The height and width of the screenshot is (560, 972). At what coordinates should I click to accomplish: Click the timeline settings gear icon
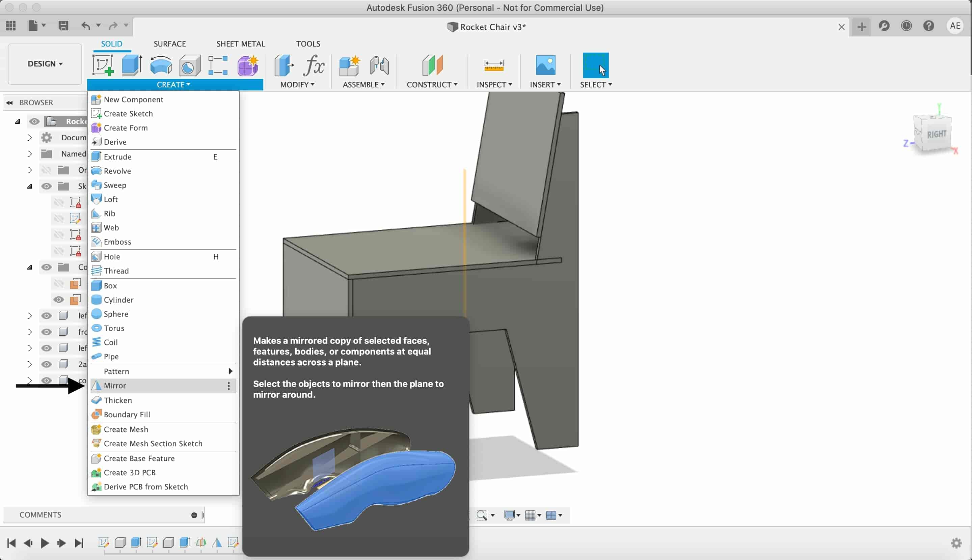(x=956, y=543)
